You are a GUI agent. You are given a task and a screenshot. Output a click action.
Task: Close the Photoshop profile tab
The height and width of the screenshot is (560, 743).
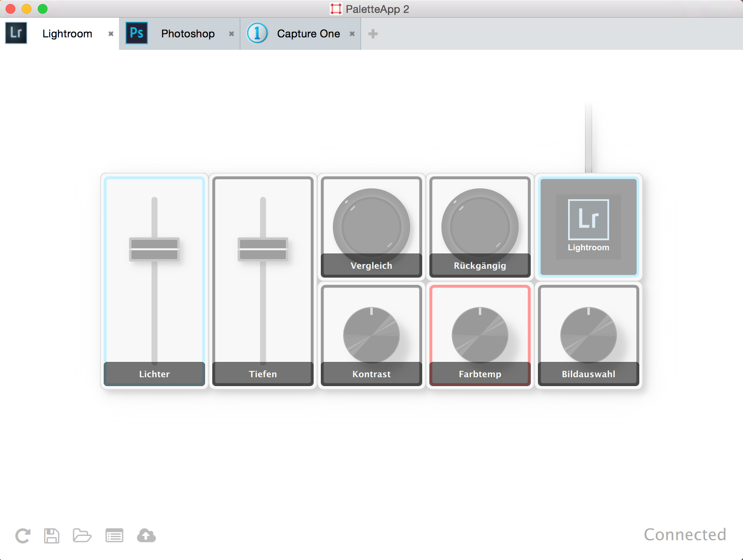coord(232,34)
